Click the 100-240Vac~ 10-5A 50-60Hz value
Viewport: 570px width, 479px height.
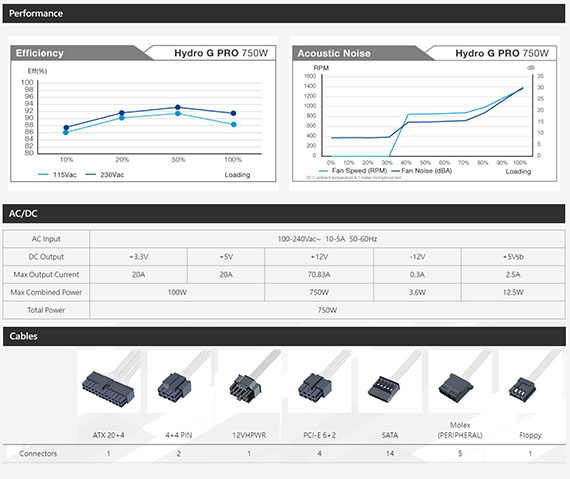pos(327,239)
